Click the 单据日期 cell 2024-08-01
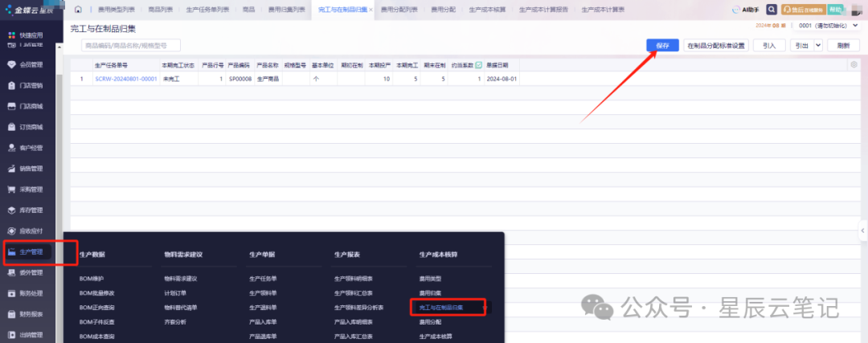The height and width of the screenshot is (343, 868). pyautogui.click(x=502, y=79)
